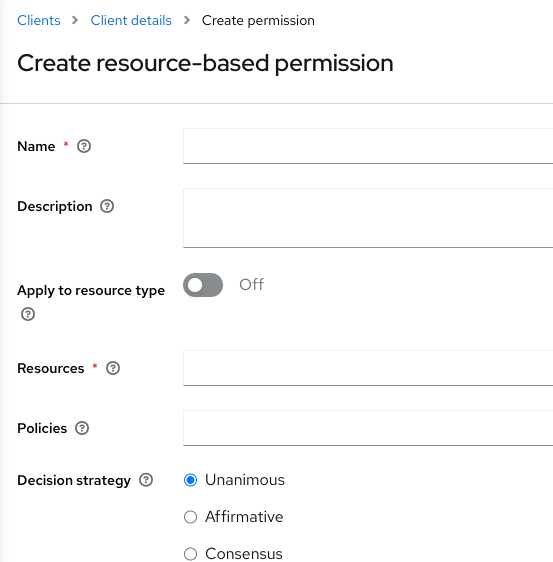Image resolution: width=553 pixels, height=562 pixels.
Task: Go to Clients breadcrumb link
Action: pos(39,20)
